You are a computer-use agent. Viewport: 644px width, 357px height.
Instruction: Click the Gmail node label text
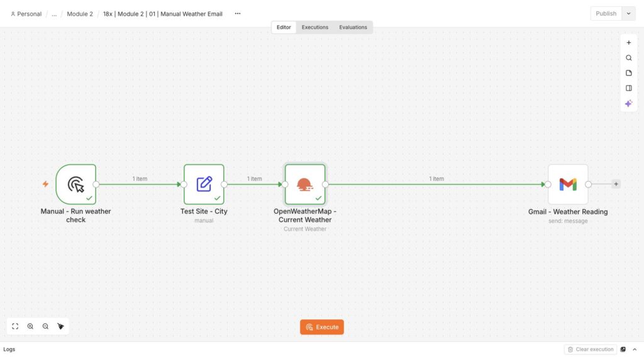click(568, 212)
